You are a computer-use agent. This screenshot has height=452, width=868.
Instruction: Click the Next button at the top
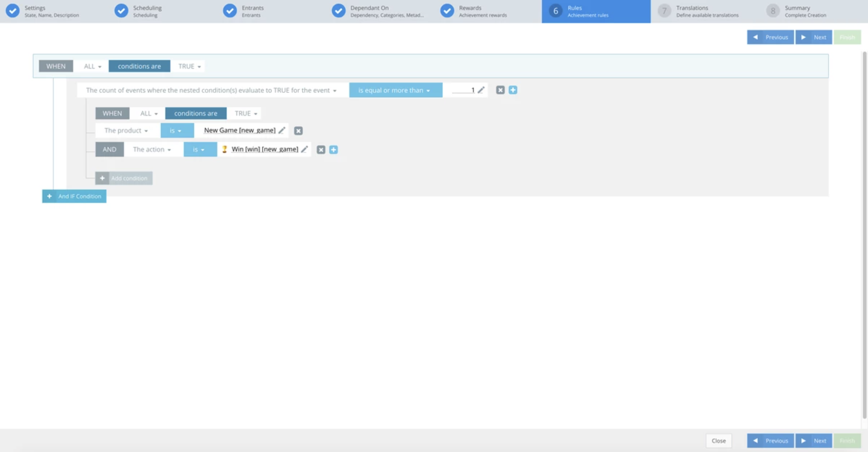(814, 37)
